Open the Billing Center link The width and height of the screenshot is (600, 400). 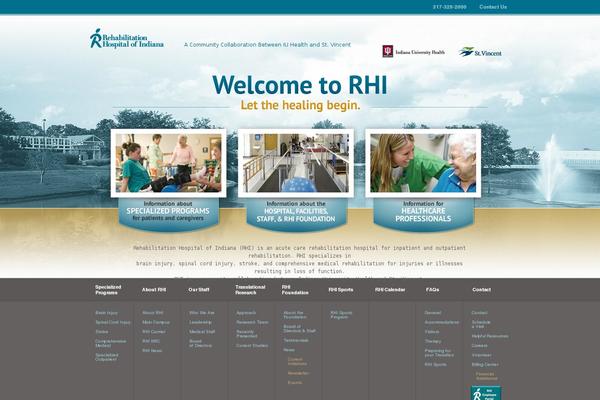tap(485, 365)
